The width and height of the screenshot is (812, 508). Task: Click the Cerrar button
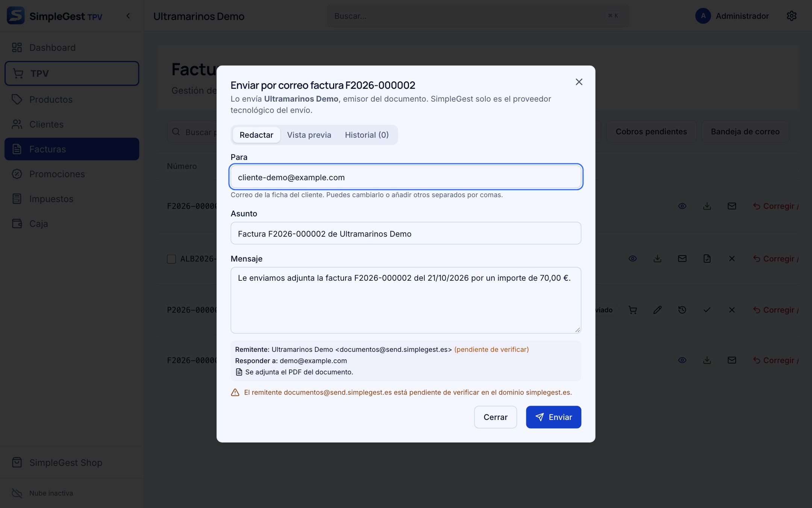point(495,417)
